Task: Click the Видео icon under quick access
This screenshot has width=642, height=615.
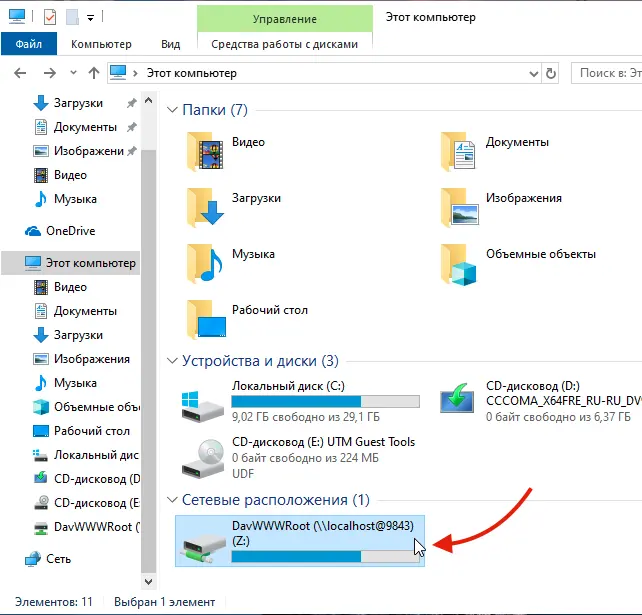Action: point(41,175)
